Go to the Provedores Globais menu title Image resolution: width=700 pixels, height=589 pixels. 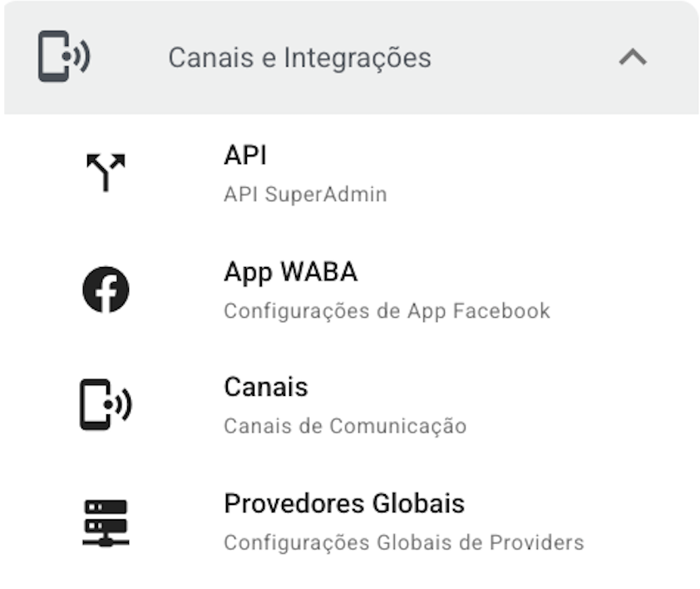[343, 504]
